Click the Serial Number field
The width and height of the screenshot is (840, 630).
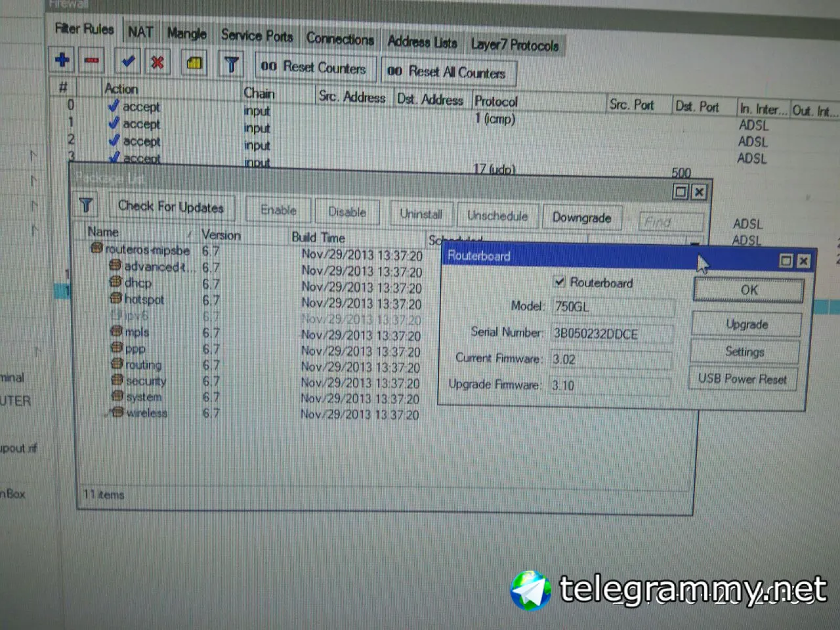coord(612,333)
